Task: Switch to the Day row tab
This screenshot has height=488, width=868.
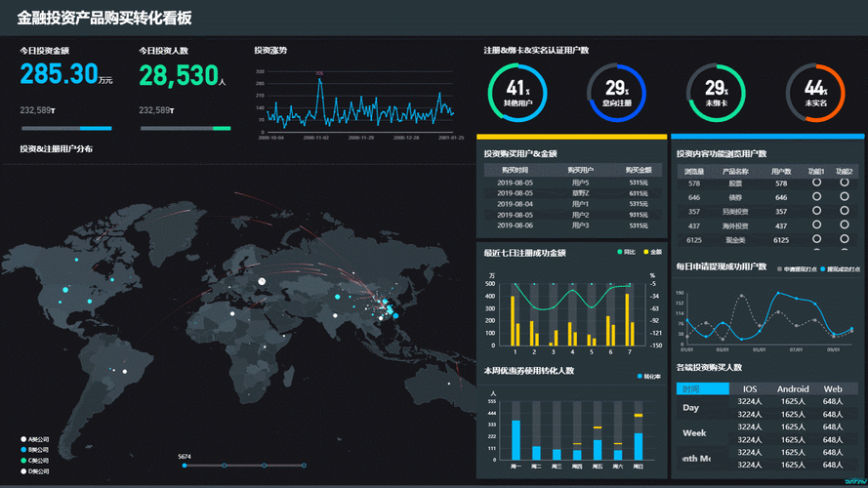Action: (x=691, y=408)
